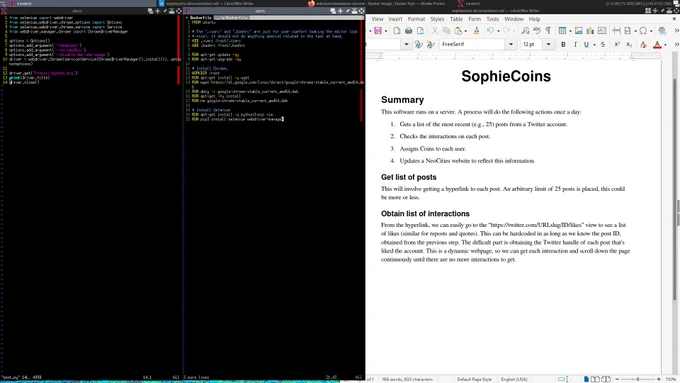
Task: Click the Insert Field icon
Action: [628, 30]
